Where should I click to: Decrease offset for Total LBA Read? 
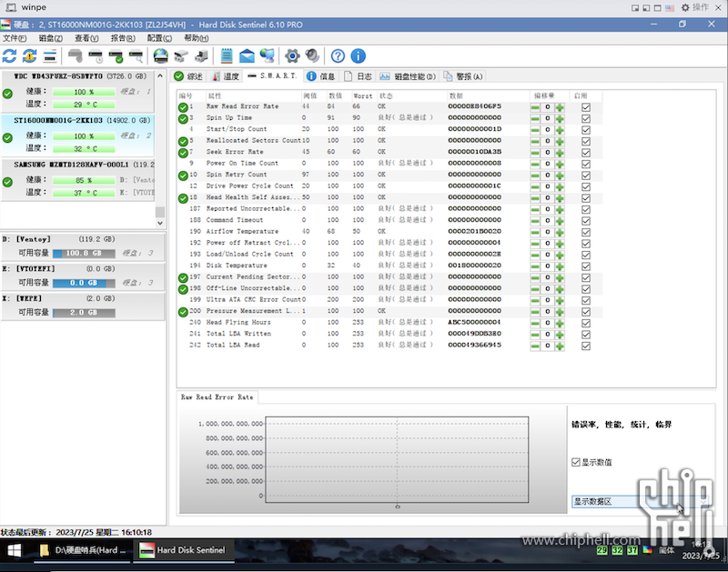pyautogui.click(x=535, y=346)
